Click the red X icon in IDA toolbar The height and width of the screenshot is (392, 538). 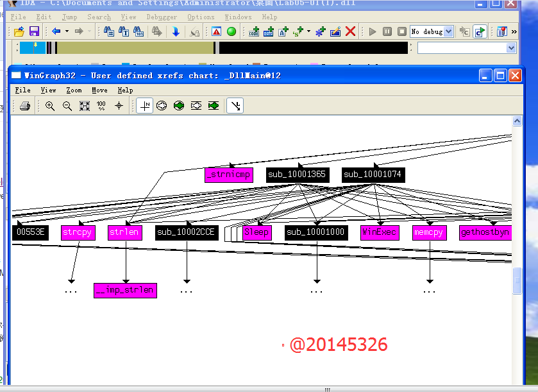[351, 31]
